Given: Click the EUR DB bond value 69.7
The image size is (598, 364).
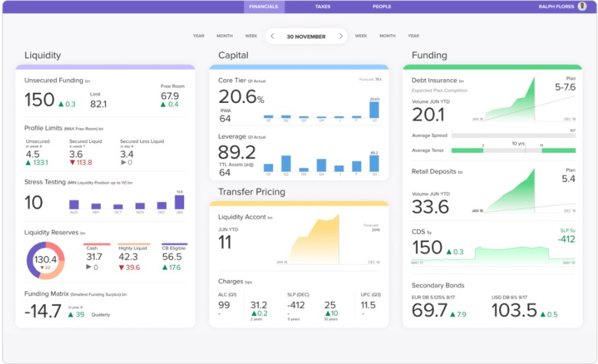Looking at the screenshot, I should coord(429,310).
